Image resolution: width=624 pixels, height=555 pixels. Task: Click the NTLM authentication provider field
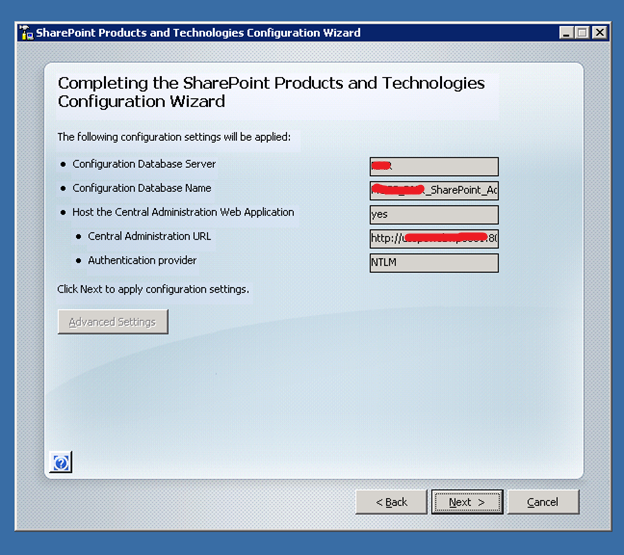(434, 263)
